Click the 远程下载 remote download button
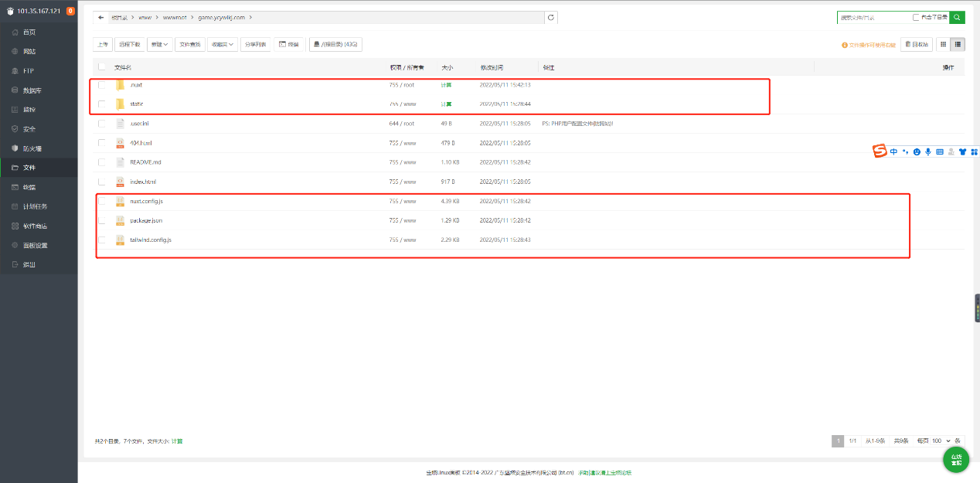 point(130,45)
